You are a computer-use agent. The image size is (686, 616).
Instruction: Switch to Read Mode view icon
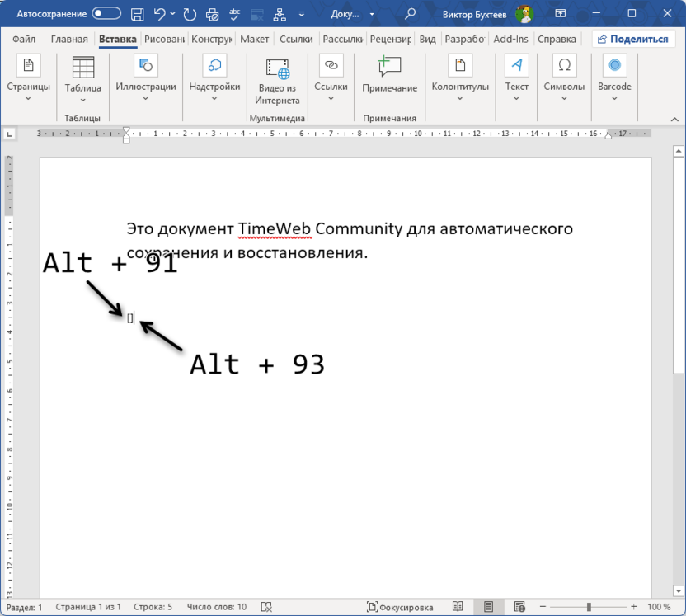click(x=458, y=607)
